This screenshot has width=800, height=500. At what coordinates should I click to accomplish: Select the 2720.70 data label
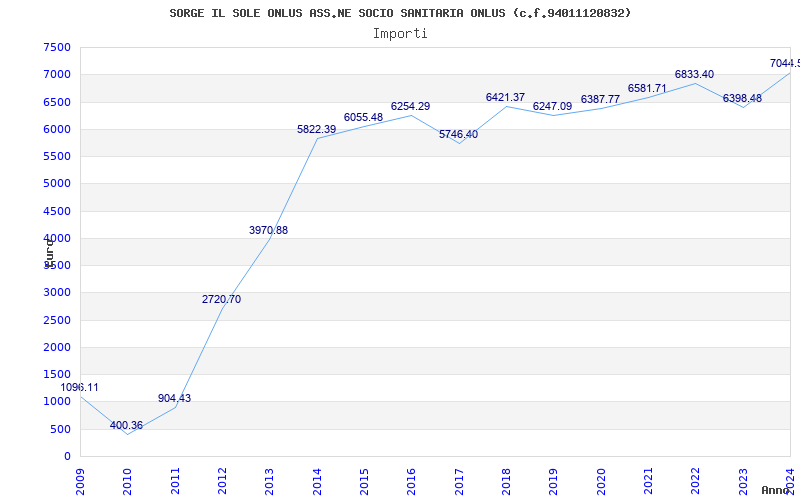coord(221,299)
